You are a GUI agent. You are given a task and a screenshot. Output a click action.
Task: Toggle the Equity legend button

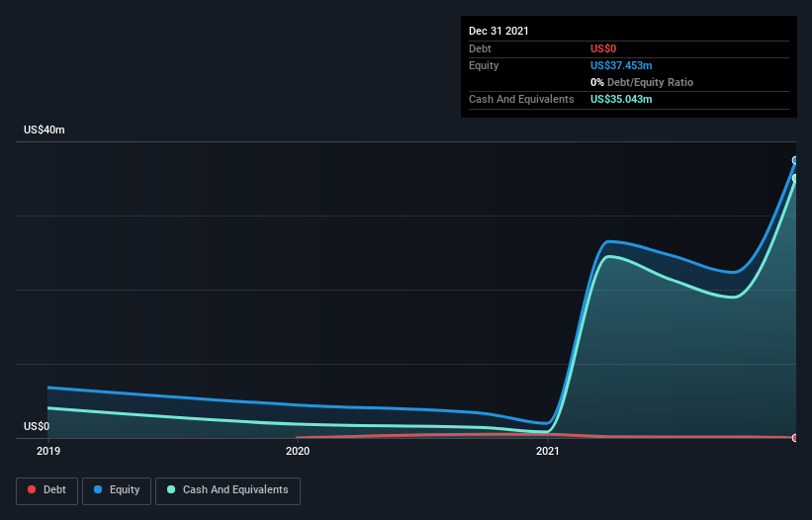[117, 491]
